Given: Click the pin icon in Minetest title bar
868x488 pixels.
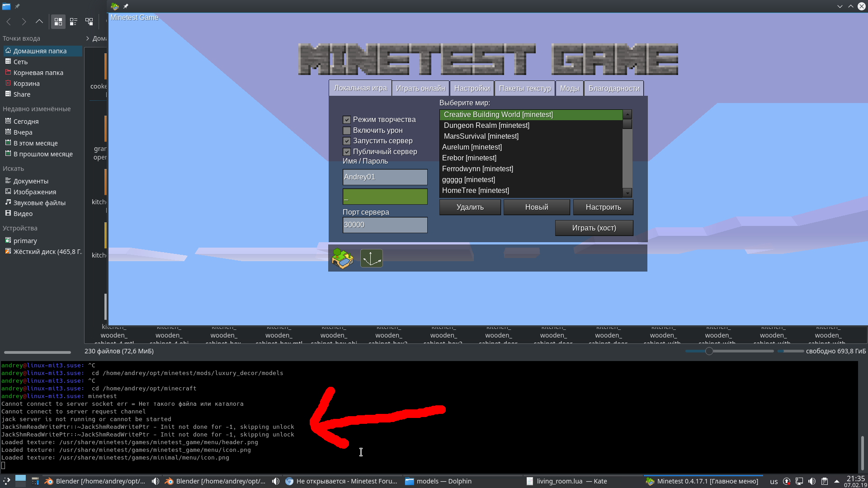Looking at the screenshot, I should (126, 6).
